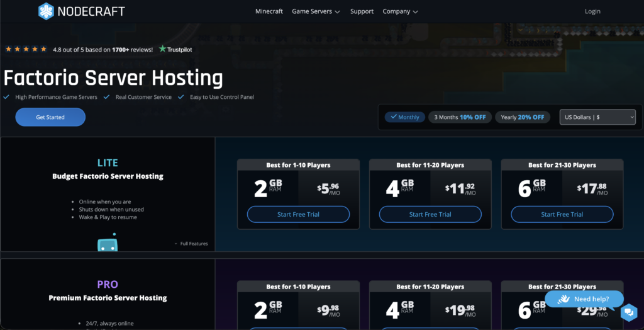The height and width of the screenshot is (330, 644).
Task: Click the Get Started button
Action: tap(50, 117)
